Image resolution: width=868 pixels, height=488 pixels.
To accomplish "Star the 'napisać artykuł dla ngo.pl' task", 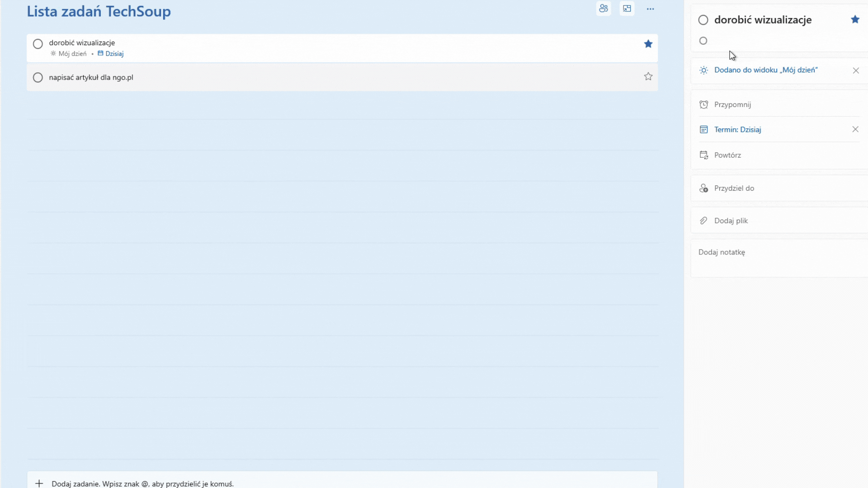I will pos(648,77).
